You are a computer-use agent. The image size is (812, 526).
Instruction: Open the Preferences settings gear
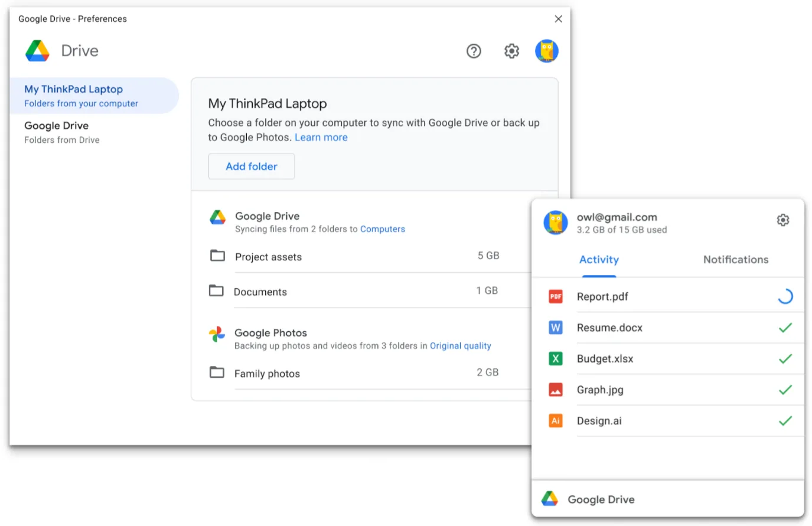511,51
